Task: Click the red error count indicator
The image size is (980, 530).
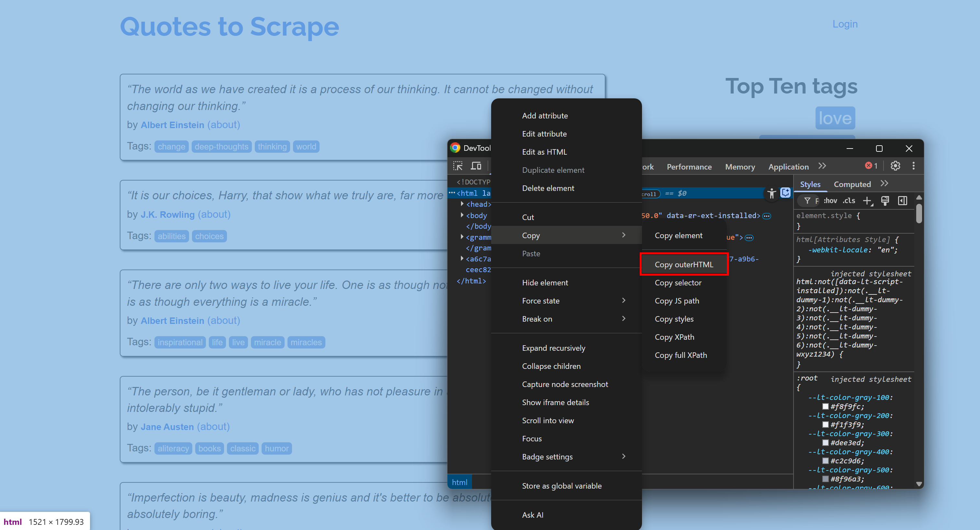Action: (x=871, y=166)
